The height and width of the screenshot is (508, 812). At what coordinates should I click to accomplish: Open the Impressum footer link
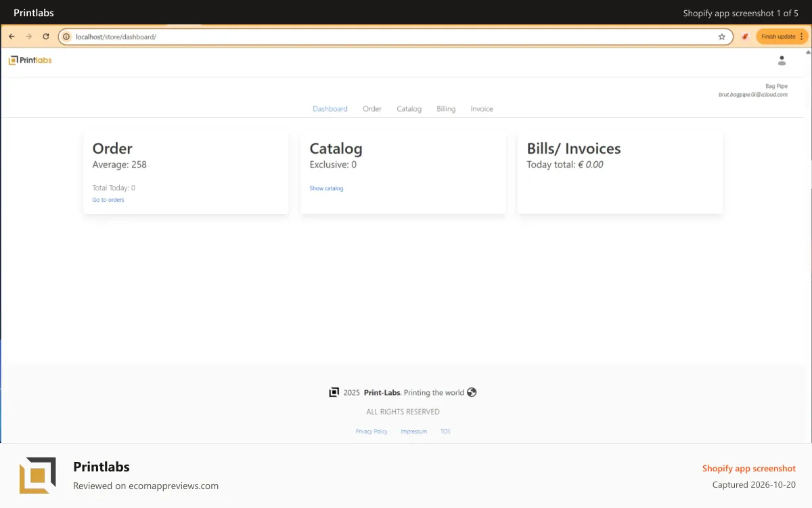[x=414, y=431]
